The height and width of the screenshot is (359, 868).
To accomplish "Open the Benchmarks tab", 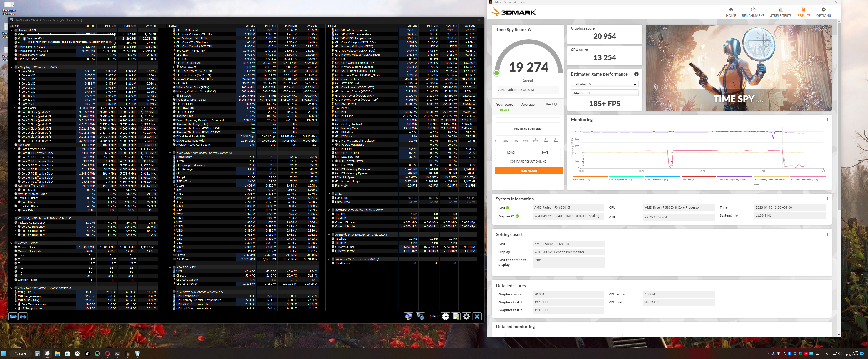I will pyautogui.click(x=753, y=12).
